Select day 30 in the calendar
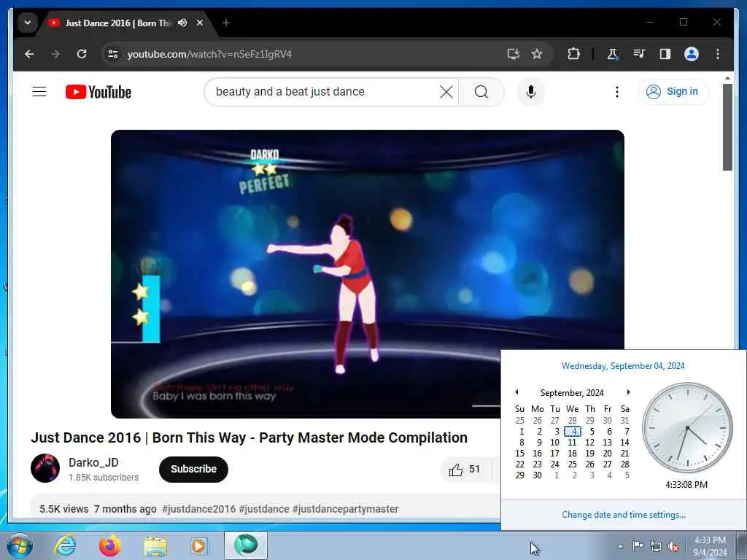 click(538, 475)
